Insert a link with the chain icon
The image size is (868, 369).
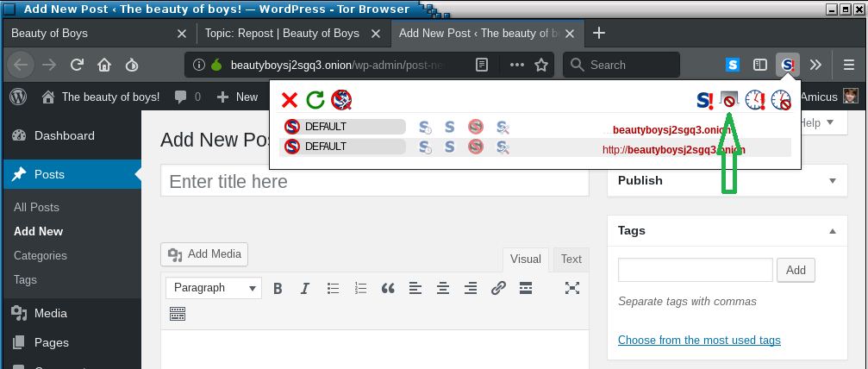pos(498,288)
